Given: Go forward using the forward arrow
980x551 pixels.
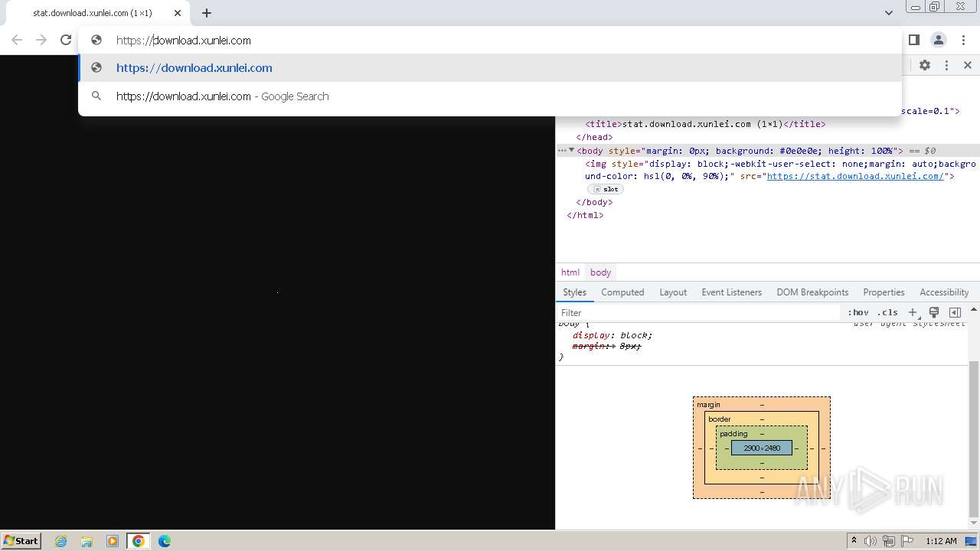Looking at the screenshot, I should point(41,40).
